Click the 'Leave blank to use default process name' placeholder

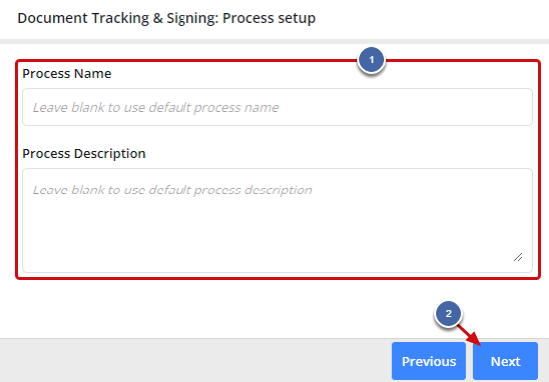[x=156, y=107]
